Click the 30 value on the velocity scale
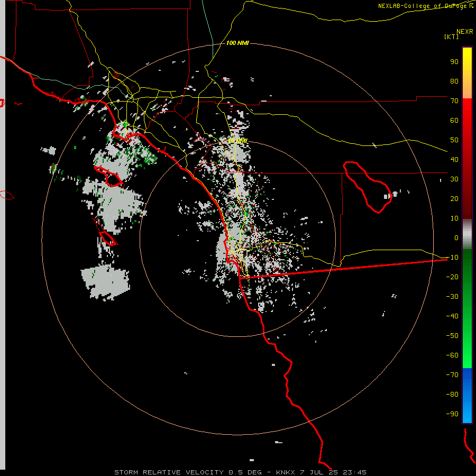Image resolution: width=476 pixels, height=476 pixels. click(x=454, y=179)
